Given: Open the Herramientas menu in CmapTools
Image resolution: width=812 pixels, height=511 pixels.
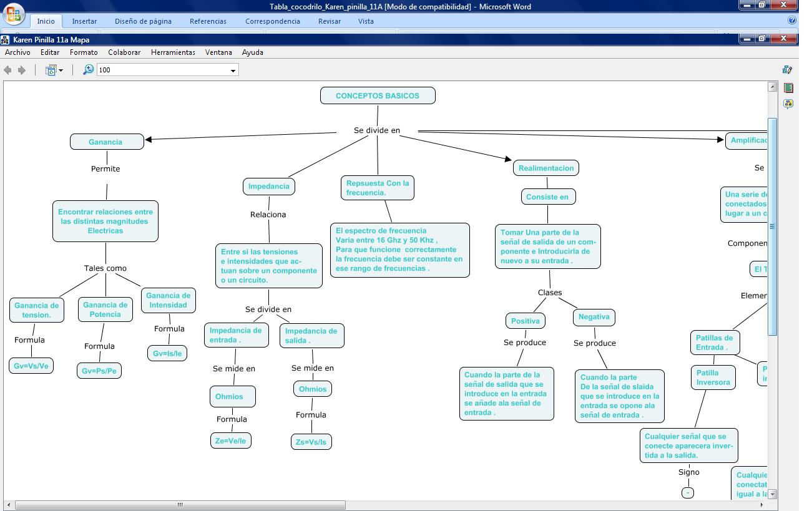Looking at the screenshot, I should point(173,52).
